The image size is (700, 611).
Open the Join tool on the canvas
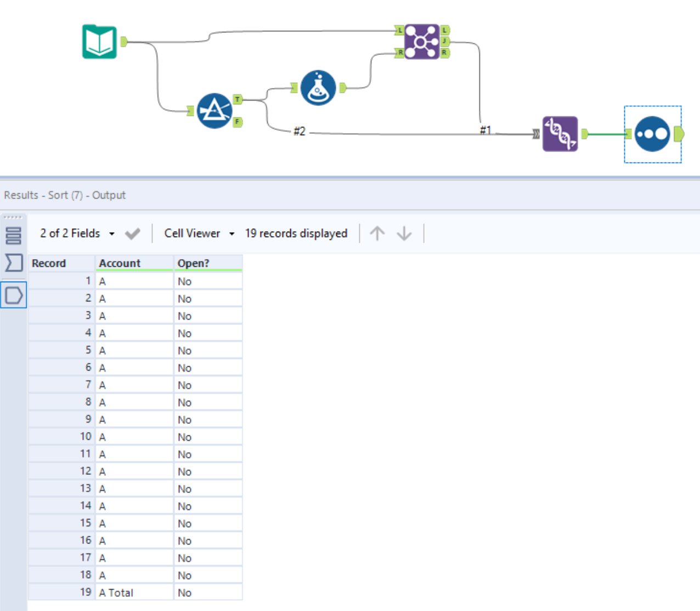click(421, 41)
